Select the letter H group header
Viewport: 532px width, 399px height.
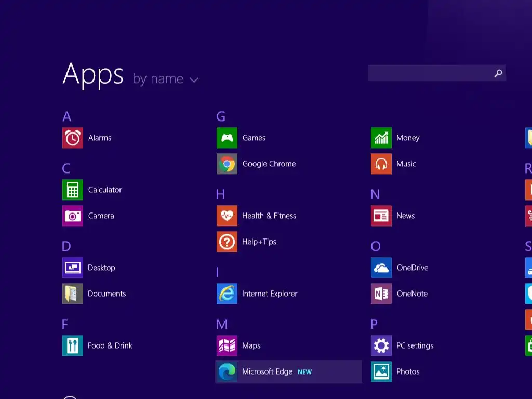coord(220,195)
